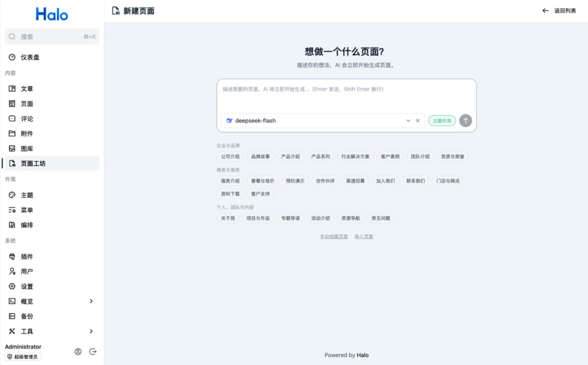Choose the 关于我 template chip

coord(228,218)
